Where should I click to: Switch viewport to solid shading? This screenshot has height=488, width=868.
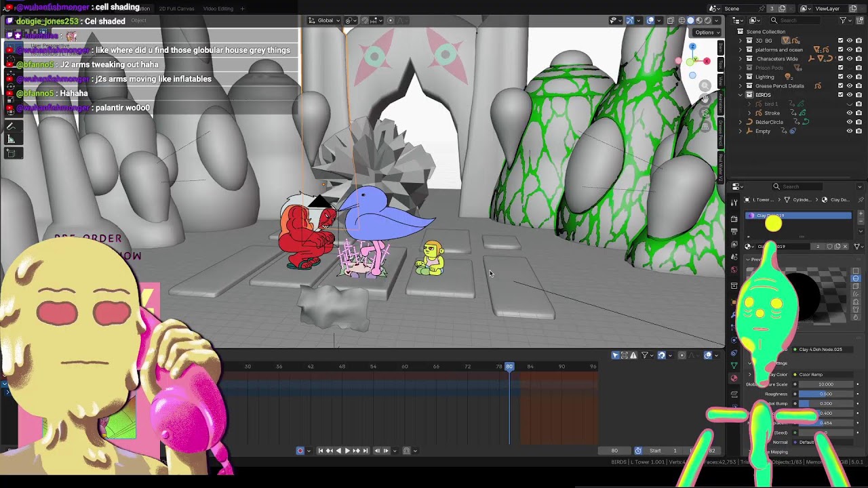click(690, 20)
